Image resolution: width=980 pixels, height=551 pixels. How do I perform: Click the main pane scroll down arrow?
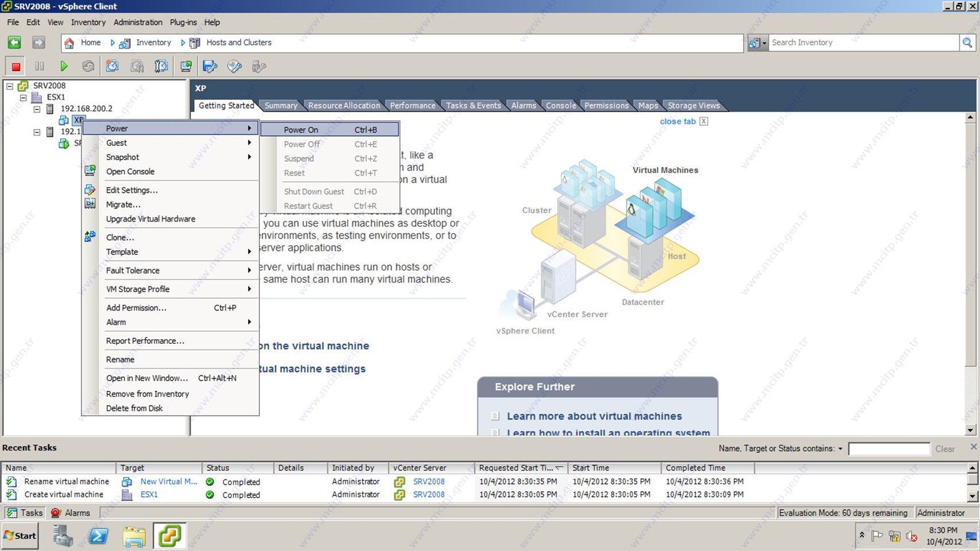click(970, 430)
